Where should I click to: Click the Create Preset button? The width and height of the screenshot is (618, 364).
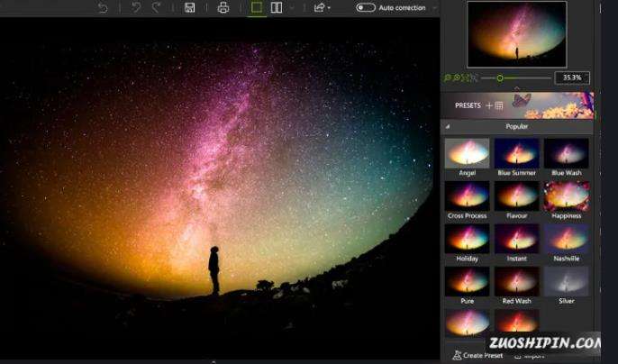[478, 355]
